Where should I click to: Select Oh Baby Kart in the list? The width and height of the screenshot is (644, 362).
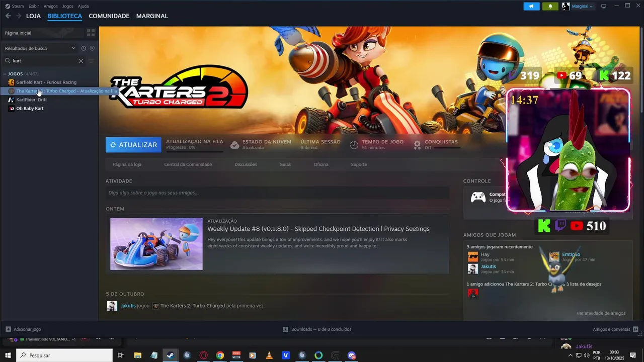[x=30, y=109]
